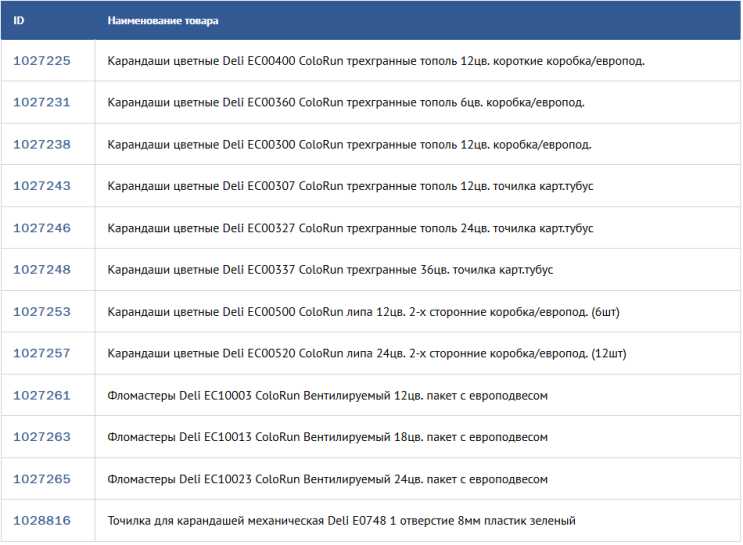Click the Наименование товара column header
This screenshot has width=743, height=545.
pos(163,20)
